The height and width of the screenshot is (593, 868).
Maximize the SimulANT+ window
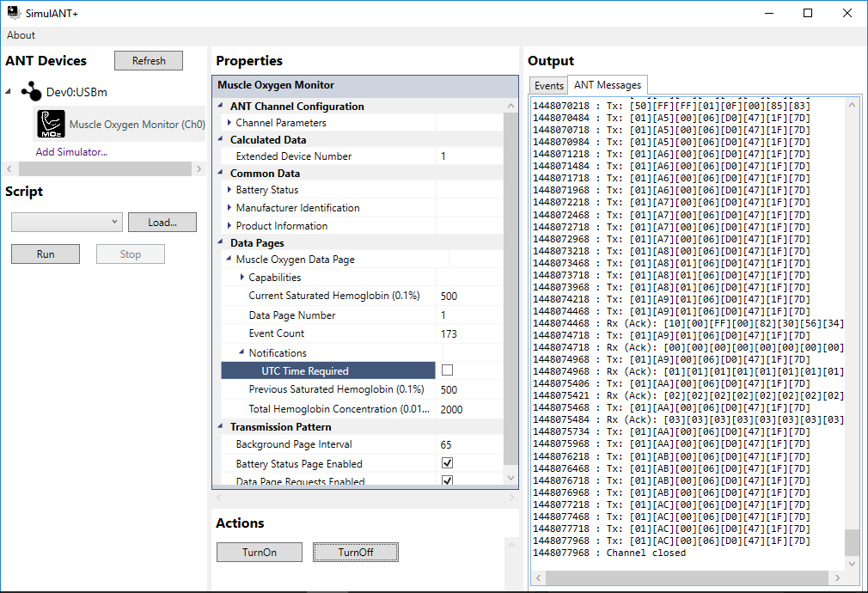(808, 13)
